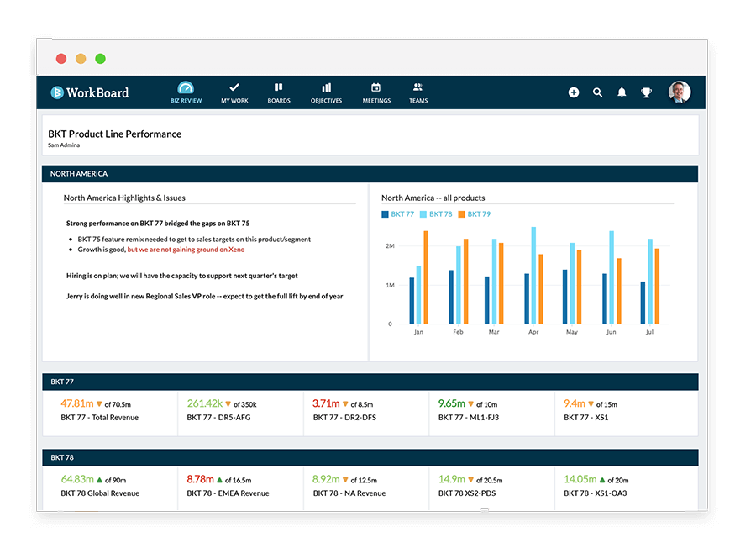Click the profile avatar photo
Screen dimensions: 756x548
(680, 92)
